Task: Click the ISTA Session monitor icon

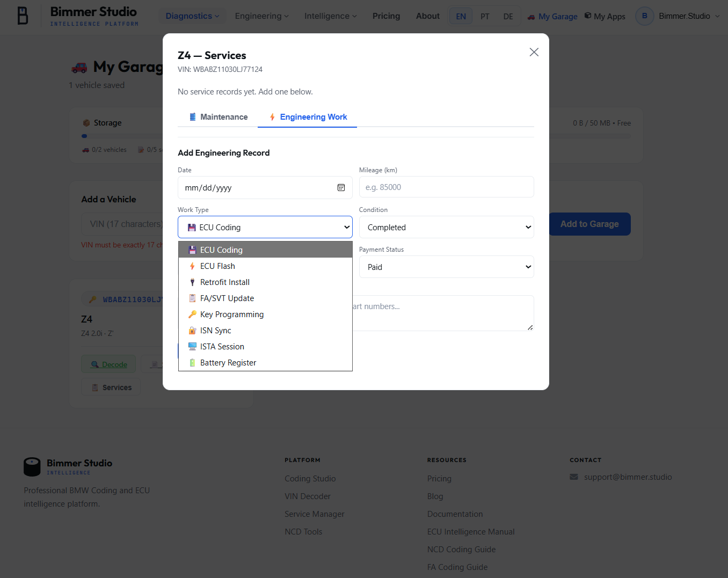Action: (192, 347)
